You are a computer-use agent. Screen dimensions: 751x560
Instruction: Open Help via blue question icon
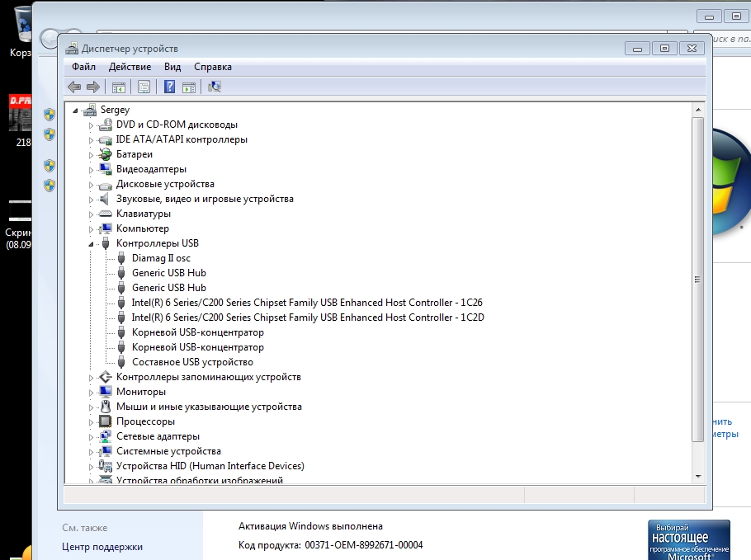tap(169, 87)
